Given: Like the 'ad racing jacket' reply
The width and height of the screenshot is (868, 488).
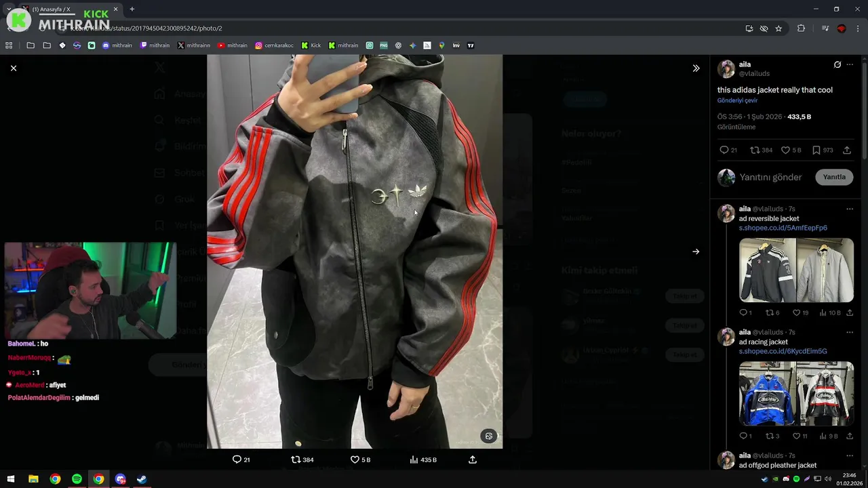Looking at the screenshot, I should point(797,436).
